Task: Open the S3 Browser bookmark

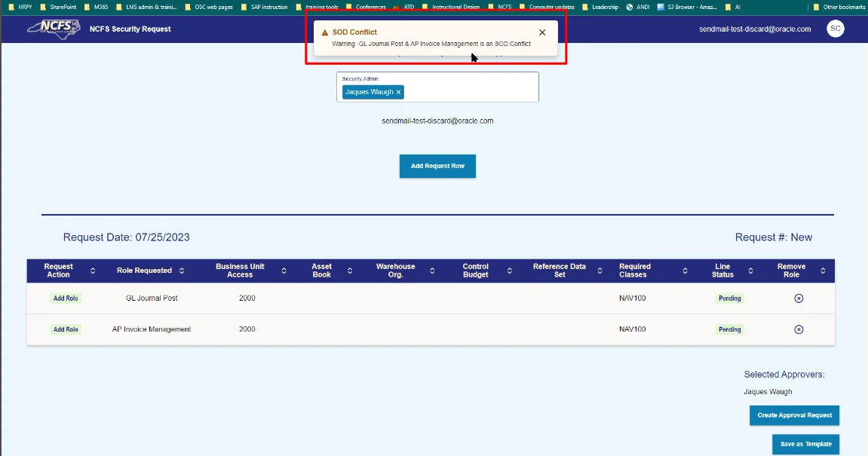Action: coord(687,8)
